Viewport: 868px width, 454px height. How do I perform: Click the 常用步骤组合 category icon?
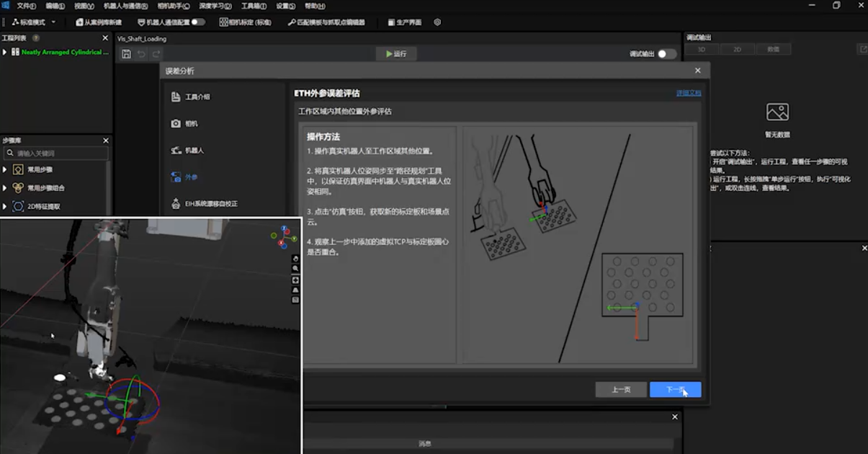click(18, 188)
